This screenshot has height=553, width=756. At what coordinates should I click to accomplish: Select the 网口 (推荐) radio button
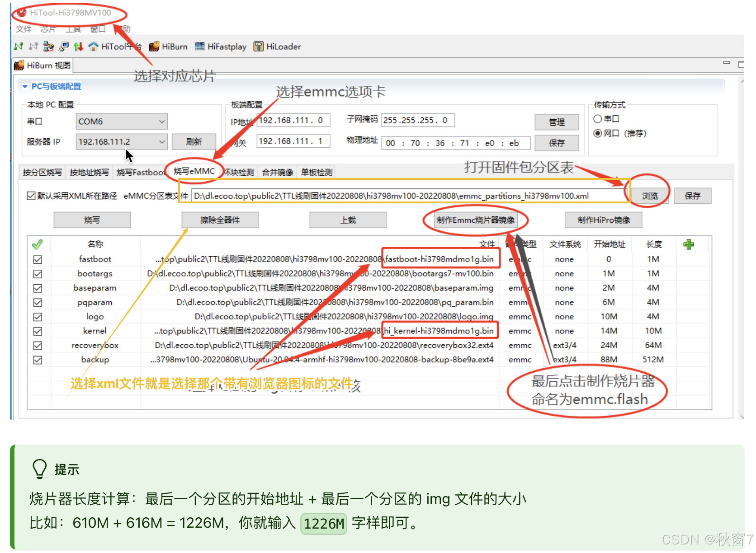[598, 133]
